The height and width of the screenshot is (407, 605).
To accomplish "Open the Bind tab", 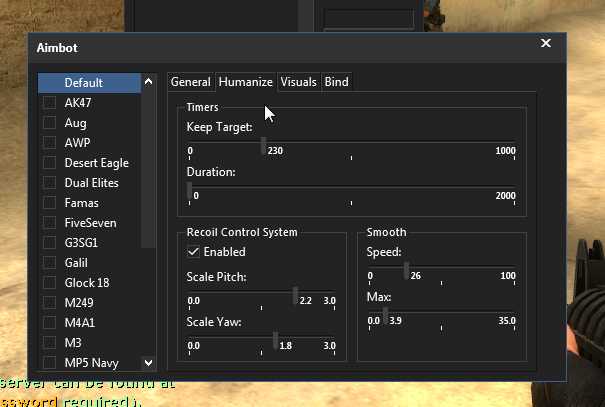I will (x=336, y=82).
